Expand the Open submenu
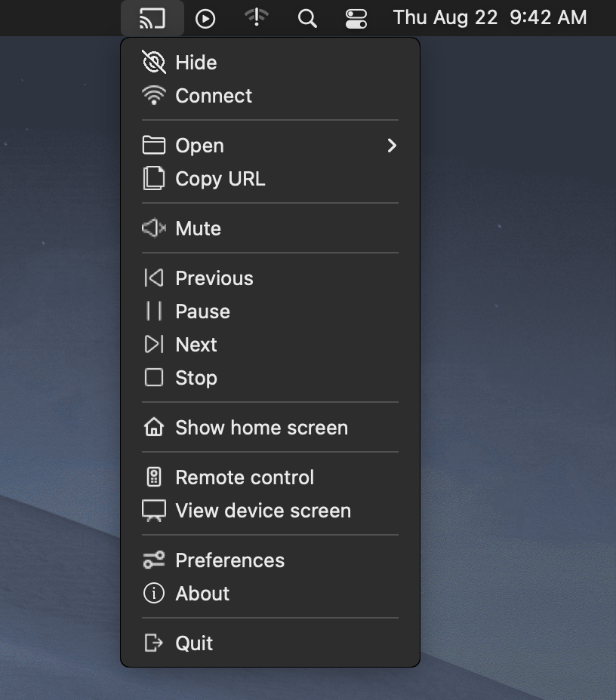 [x=199, y=145]
